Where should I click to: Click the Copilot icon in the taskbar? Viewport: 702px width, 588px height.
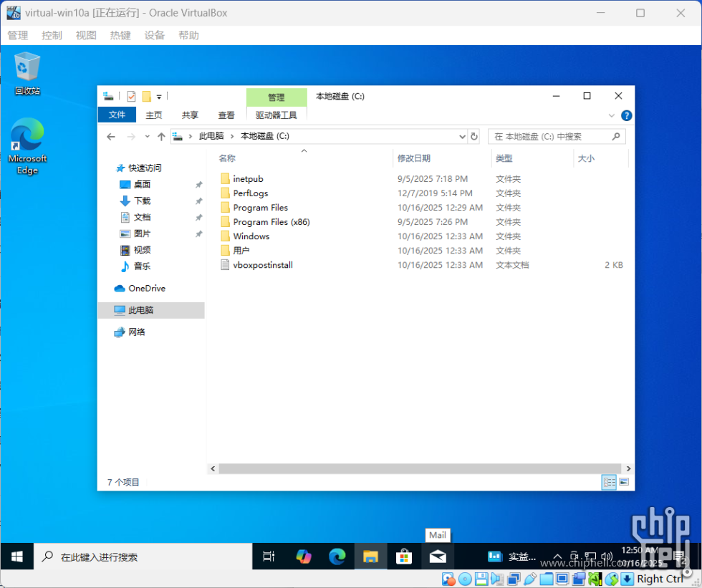pyautogui.click(x=304, y=556)
